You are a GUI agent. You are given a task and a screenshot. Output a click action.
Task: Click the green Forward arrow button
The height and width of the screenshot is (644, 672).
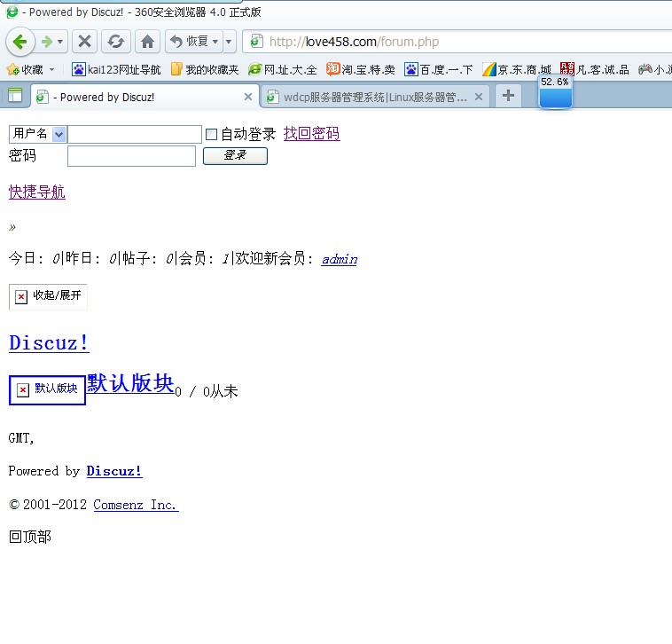[x=46, y=42]
